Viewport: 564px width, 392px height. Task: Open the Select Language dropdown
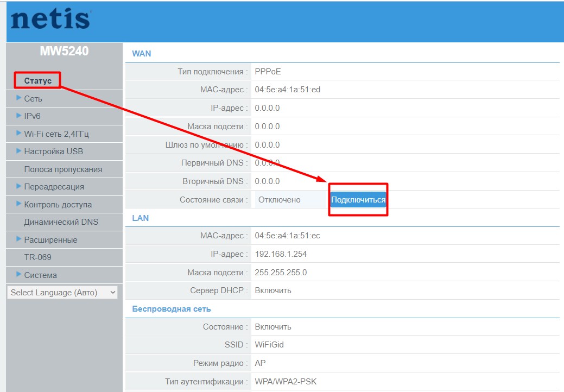62,293
